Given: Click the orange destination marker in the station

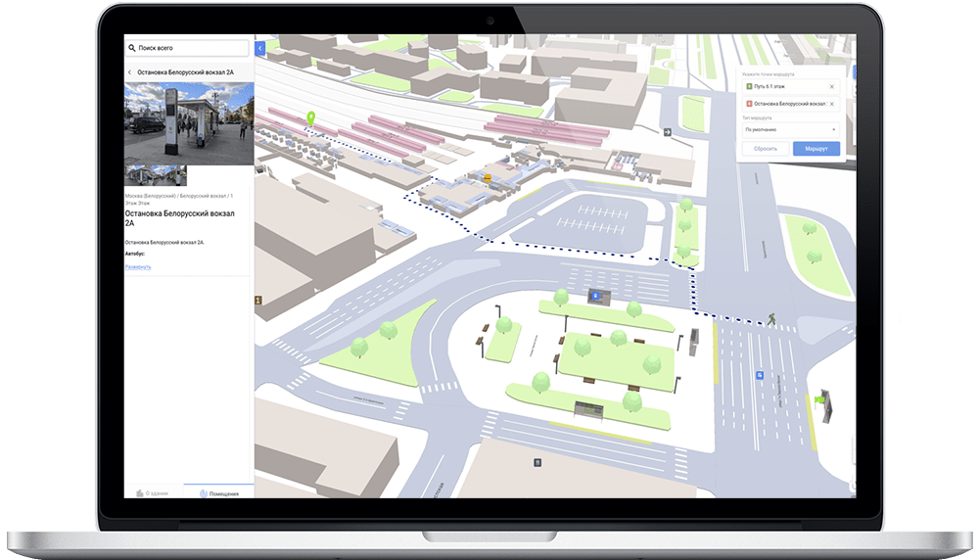Looking at the screenshot, I should coord(486,176).
